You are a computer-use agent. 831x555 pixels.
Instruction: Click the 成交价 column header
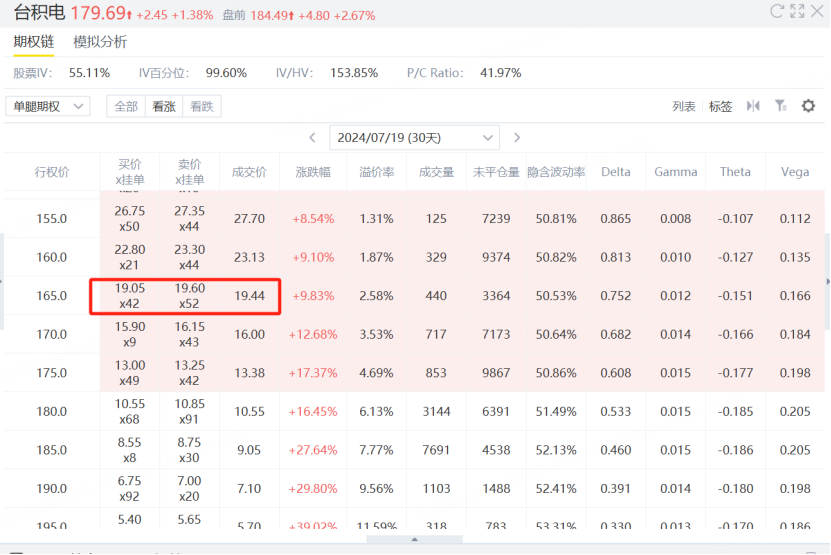(x=249, y=172)
